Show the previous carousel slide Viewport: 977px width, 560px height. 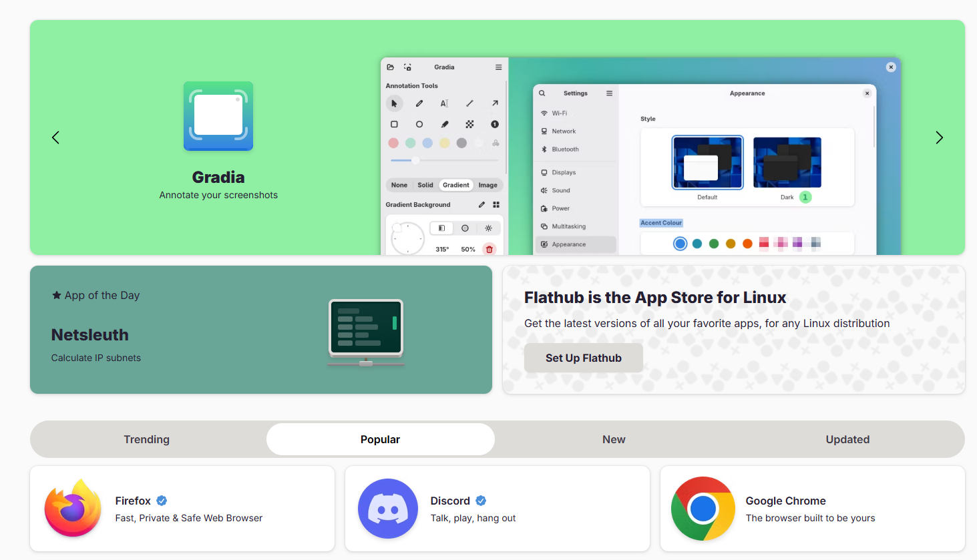(x=55, y=137)
